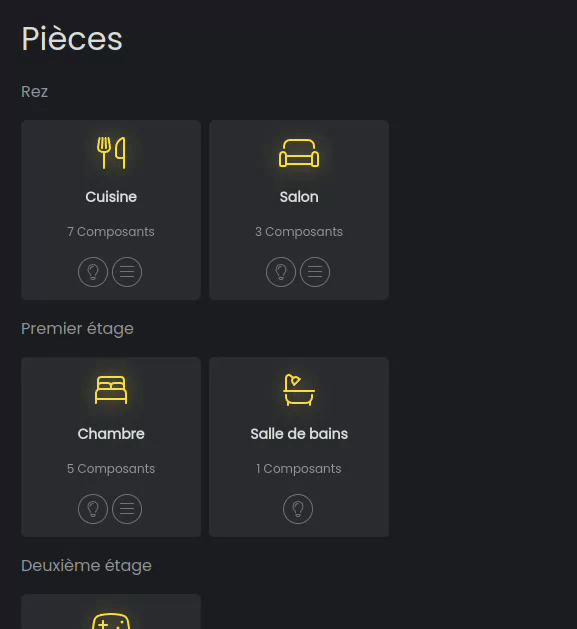
Task: Select the Chambre room name
Action: click(x=111, y=434)
